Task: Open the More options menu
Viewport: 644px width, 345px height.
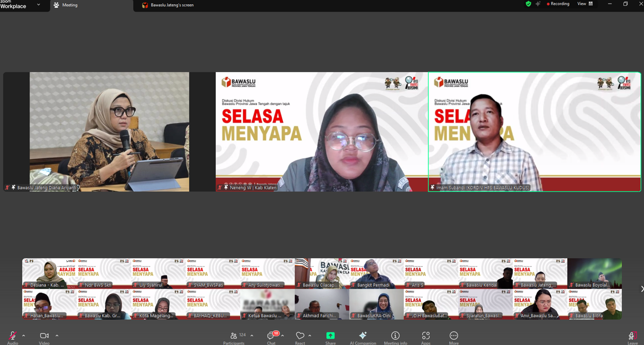Action: [x=453, y=336]
